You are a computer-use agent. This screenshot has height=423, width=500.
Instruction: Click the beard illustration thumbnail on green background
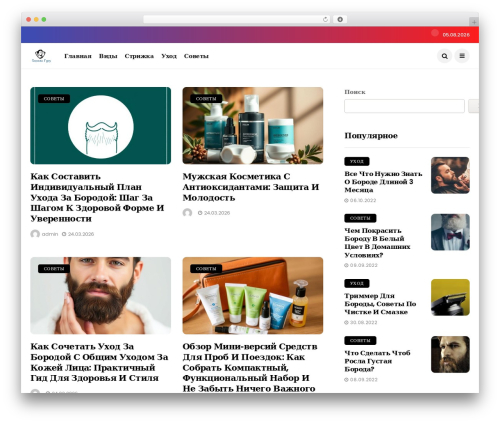(101, 126)
